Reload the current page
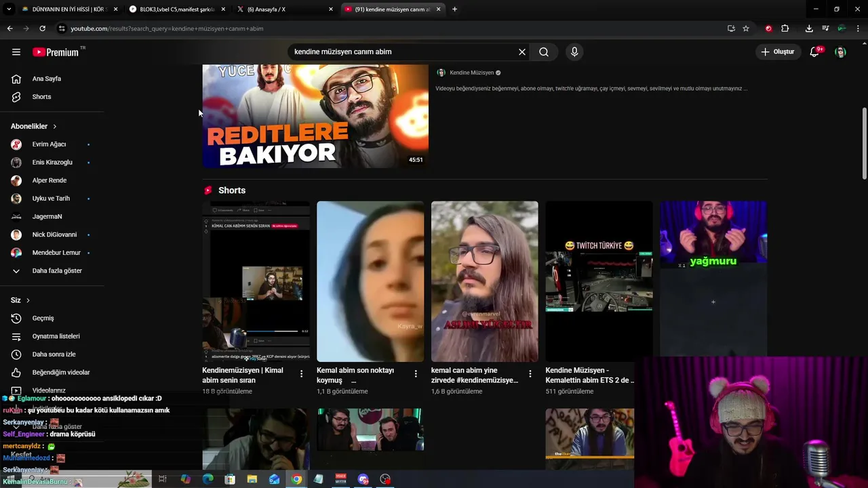This screenshot has height=488, width=868. point(42,28)
